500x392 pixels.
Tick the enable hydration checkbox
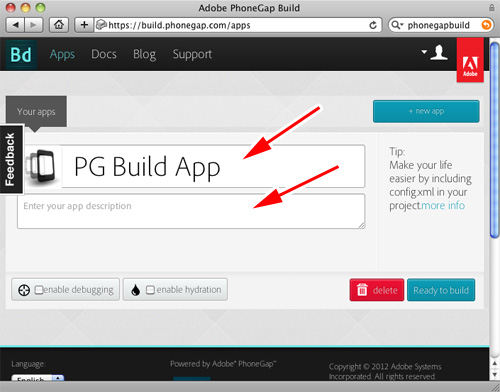pyautogui.click(x=150, y=290)
